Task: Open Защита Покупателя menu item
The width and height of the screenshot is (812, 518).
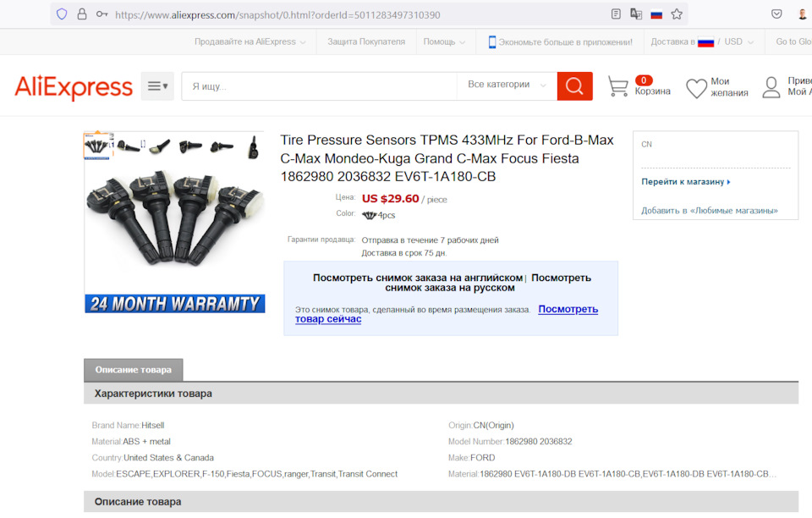Action: click(x=366, y=41)
